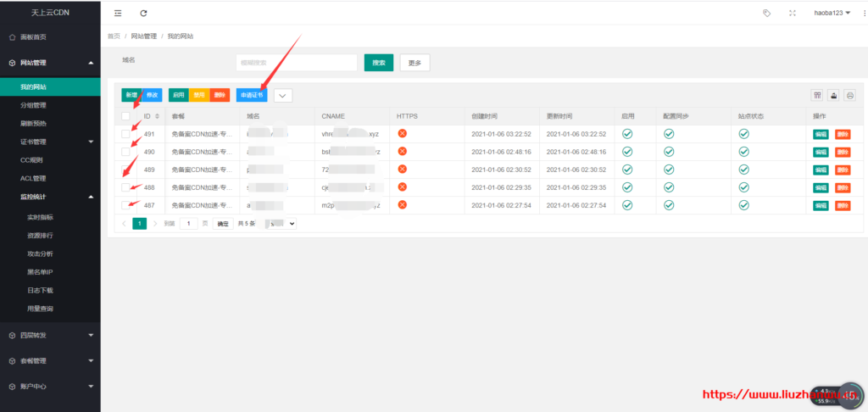Viewport: 868px width, 412px height.
Task: Open the haoba123 user dropdown
Action: 832,13
